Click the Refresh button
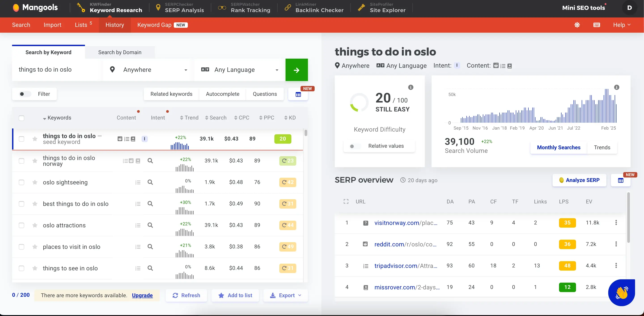 click(x=186, y=295)
